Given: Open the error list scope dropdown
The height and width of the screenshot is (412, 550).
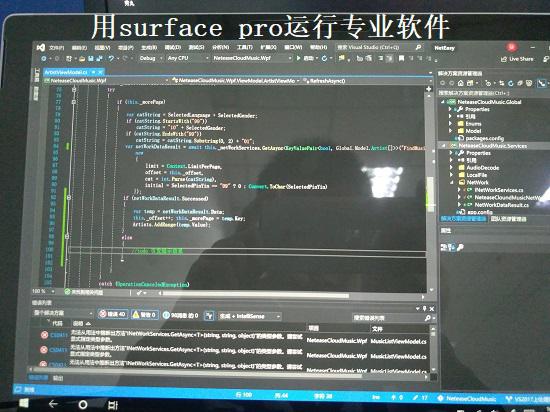Looking at the screenshot, I should pyautogui.click(x=63, y=313).
